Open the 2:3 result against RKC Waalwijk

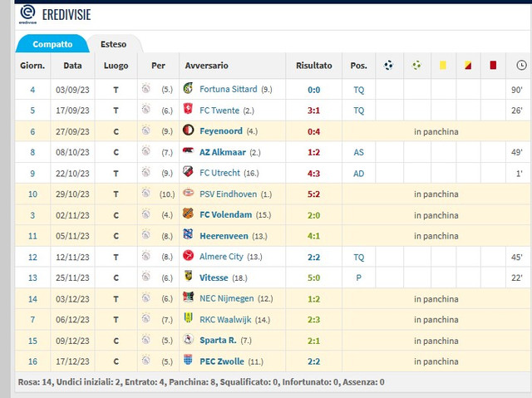coord(313,320)
